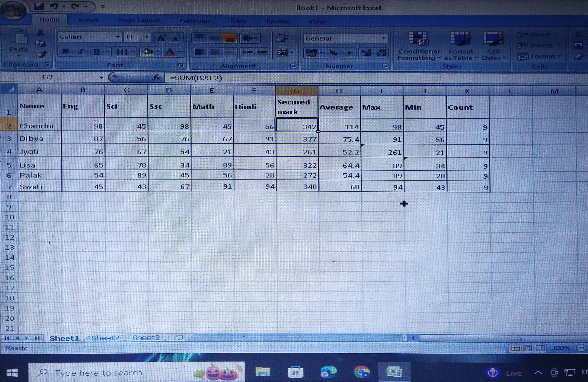The height and width of the screenshot is (382, 588).
Task: Click the Cut scissors icon
Action: click(x=41, y=33)
